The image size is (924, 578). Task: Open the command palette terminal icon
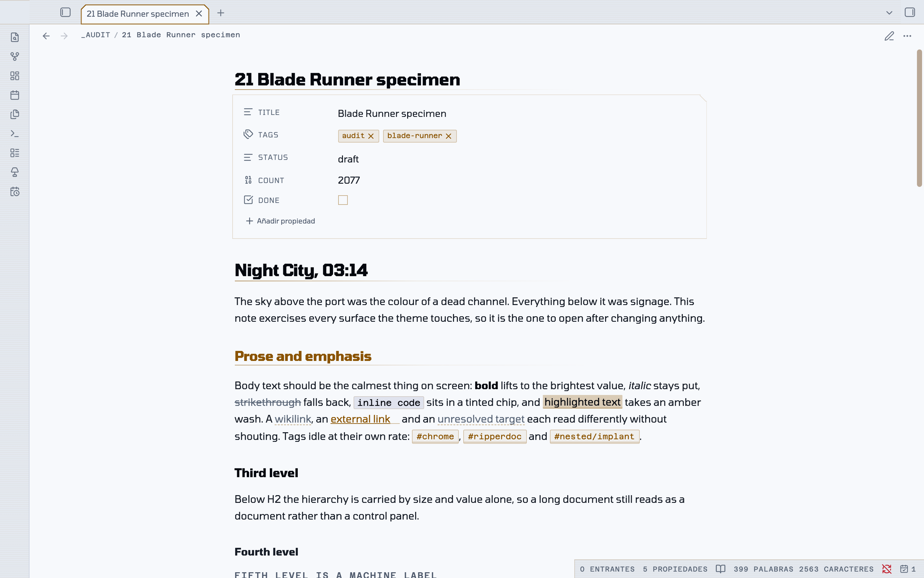point(14,133)
